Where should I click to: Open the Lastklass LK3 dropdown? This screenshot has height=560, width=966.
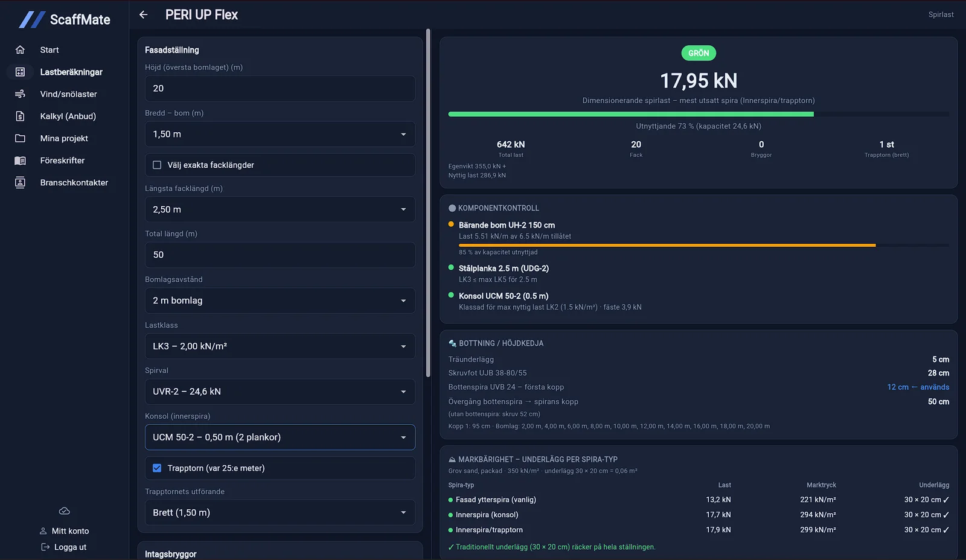pyautogui.click(x=280, y=346)
